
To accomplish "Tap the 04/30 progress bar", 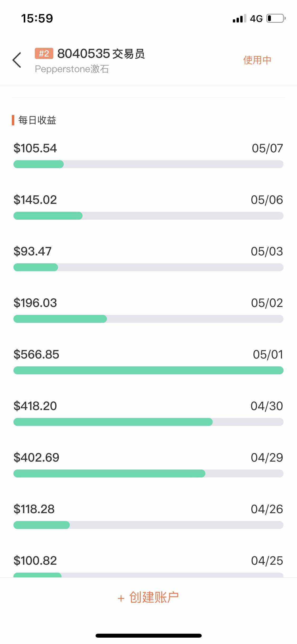I will tap(148, 422).
